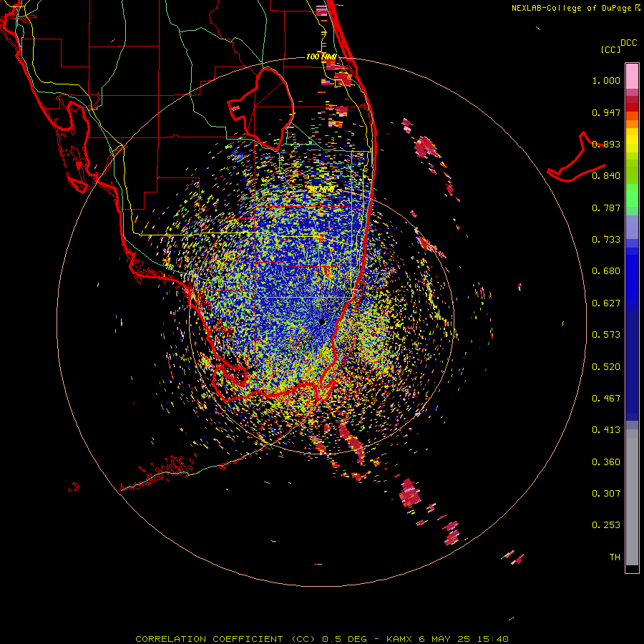644x644 pixels.
Task: Select the 0.573 scale value
Action: (x=606, y=335)
